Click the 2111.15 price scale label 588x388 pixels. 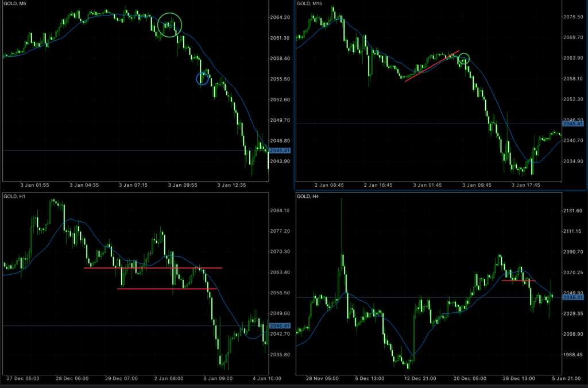pyautogui.click(x=573, y=232)
